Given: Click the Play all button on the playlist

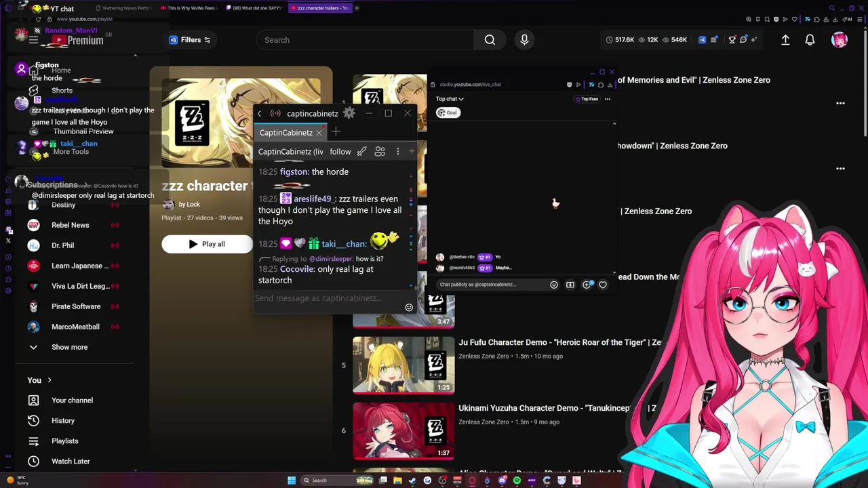Looking at the screenshot, I should (x=207, y=244).
